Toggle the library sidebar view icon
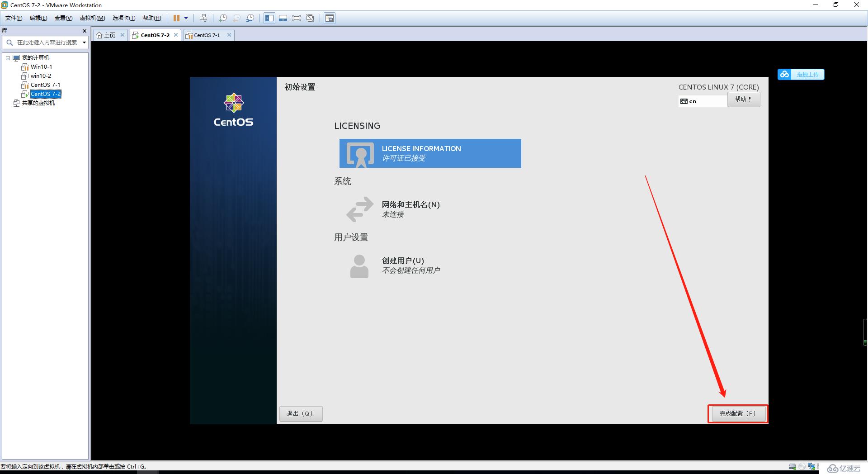The image size is (868, 474). click(x=269, y=18)
